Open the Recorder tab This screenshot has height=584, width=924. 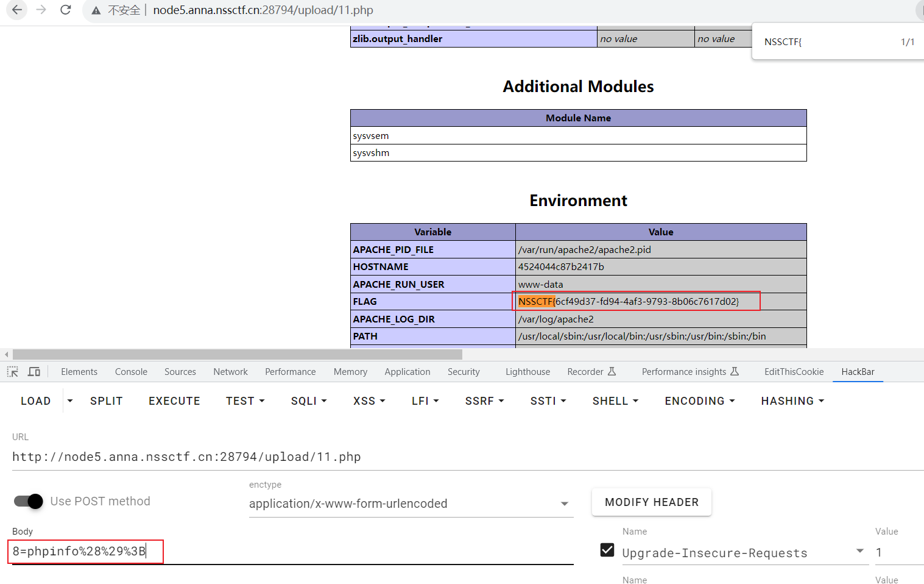[x=591, y=372]
